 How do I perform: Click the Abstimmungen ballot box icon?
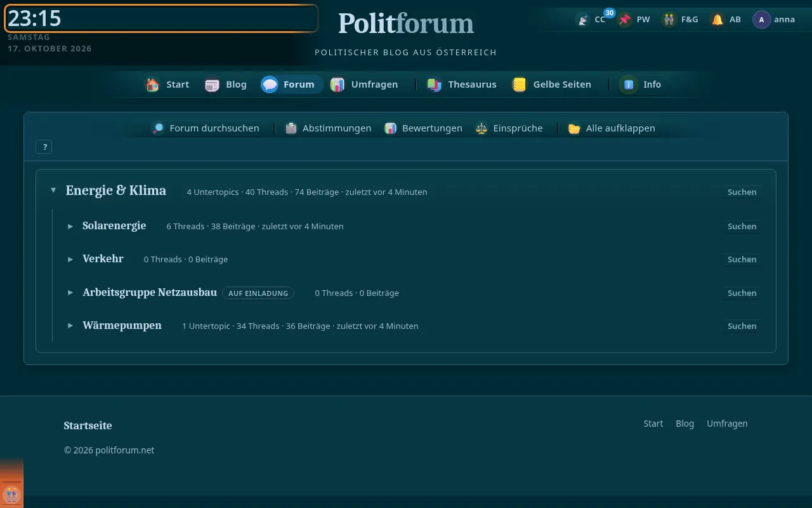pos(291,128)
